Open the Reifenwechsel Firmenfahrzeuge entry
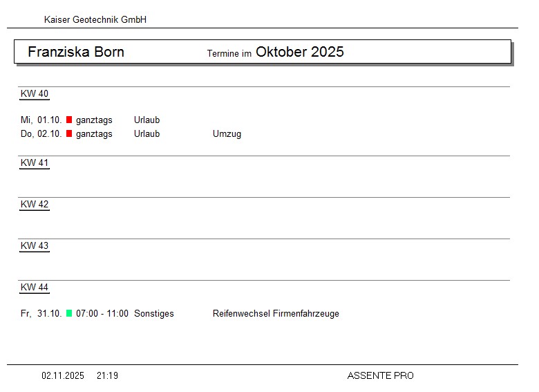539x392 pixels. pyautogui.click(x=276, y=313)
